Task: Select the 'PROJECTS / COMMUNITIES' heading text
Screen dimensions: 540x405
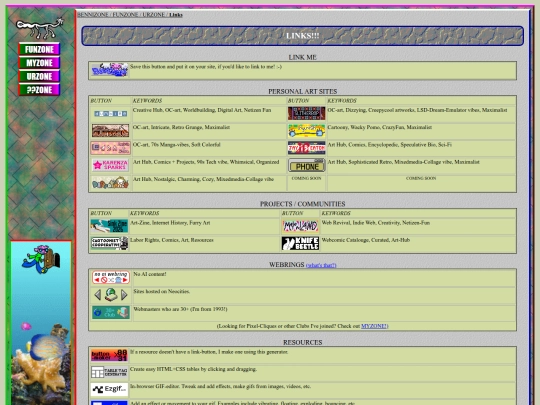Action: click(x=302, y=204)
